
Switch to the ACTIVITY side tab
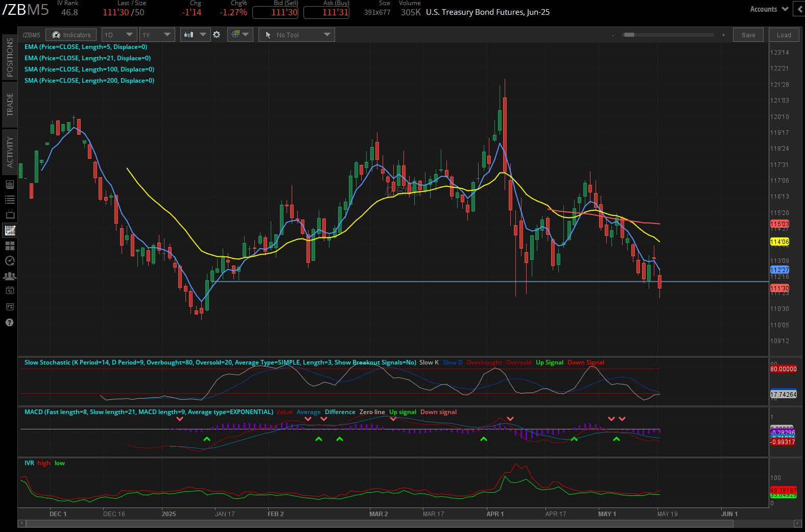(x=10, y=152)
